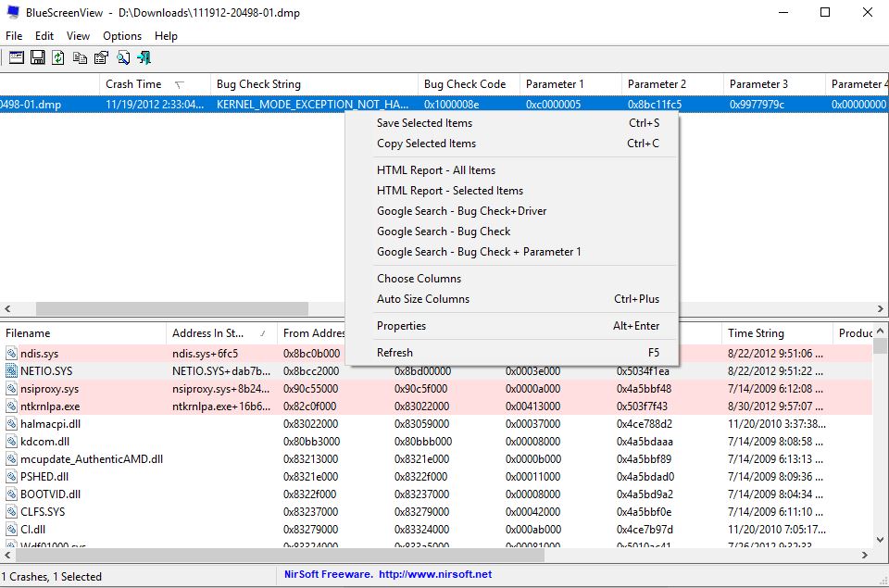This screenshot has width=889, height=588.
Task: Click the Save floppy disk toolbar icon
Action: pos(37,57)
